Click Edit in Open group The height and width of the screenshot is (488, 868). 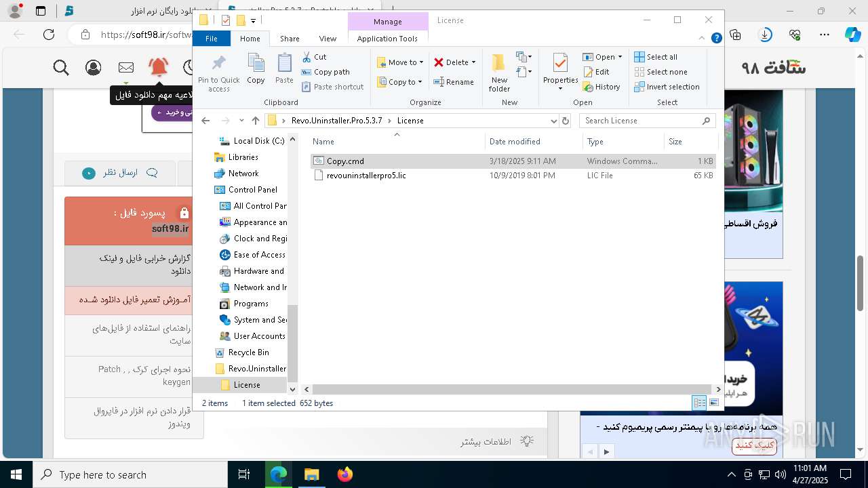[x=596, y=72]
